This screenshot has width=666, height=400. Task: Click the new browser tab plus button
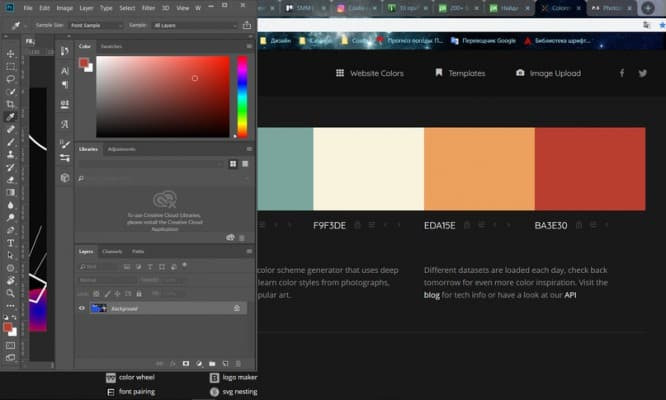point(648,8)
